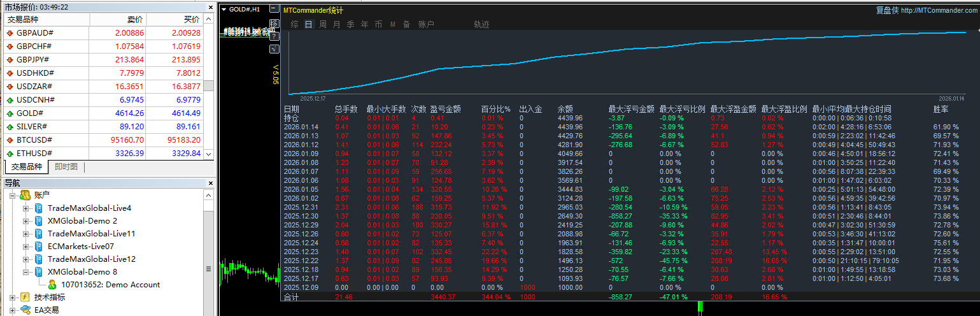Click the Market Watch scrollbar down arrow
This screenshot has height=316, width=980.
(x=209, y=154)
